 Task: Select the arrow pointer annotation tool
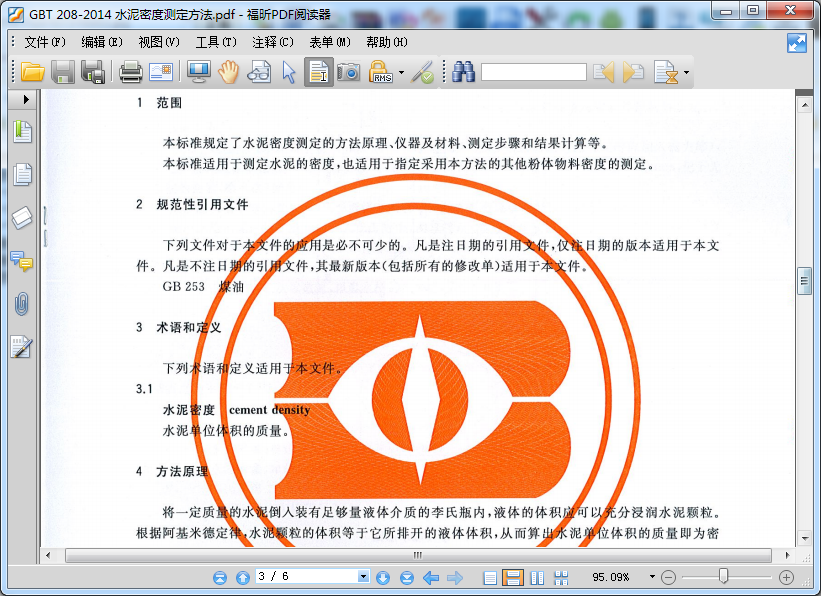pyautogui.click(x=289, y=72)
